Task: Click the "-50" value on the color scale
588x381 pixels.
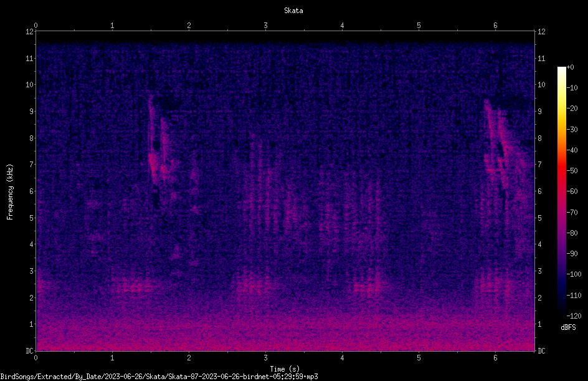Action: pos(572,171)
